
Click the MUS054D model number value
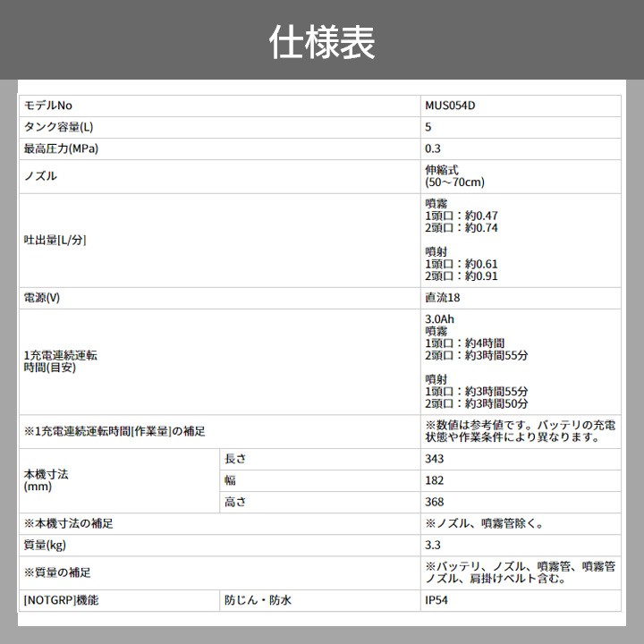tap(450, 106)
